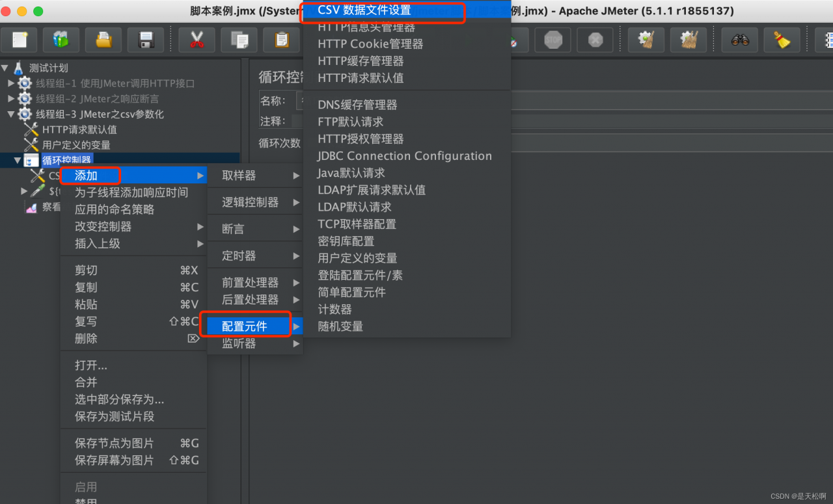Choose 保存节点为图片 in context menu
The height and width of the screenshot is (504, 833).
coord(133,443)
